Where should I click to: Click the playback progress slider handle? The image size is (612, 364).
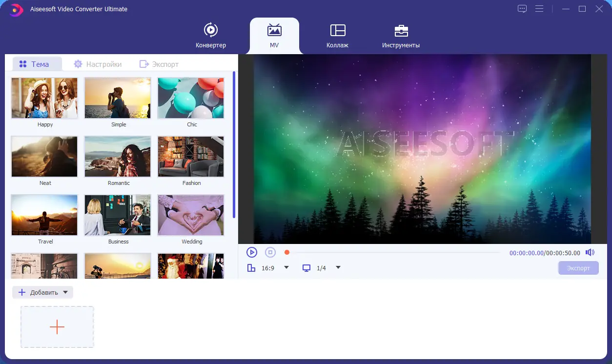coord(287,252)
